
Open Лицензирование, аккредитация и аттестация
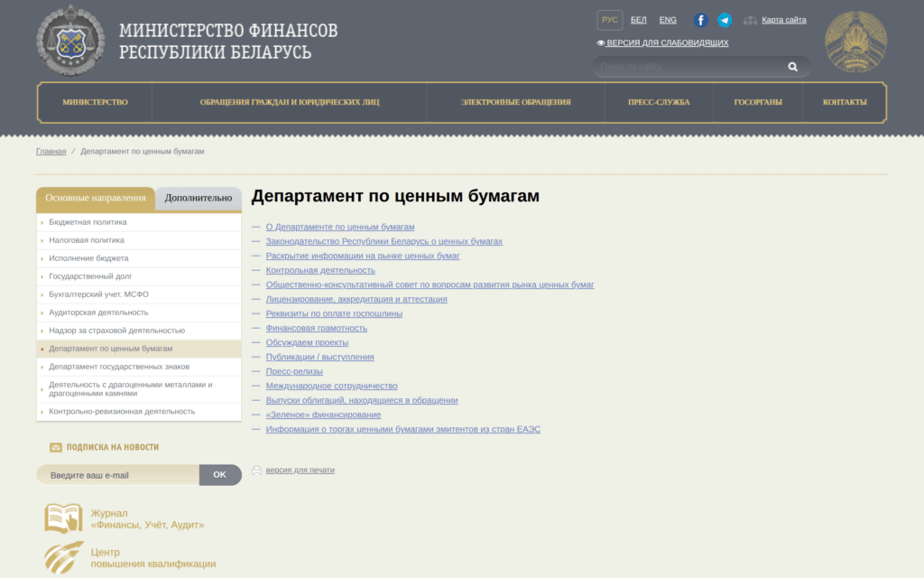coord(356,300)
